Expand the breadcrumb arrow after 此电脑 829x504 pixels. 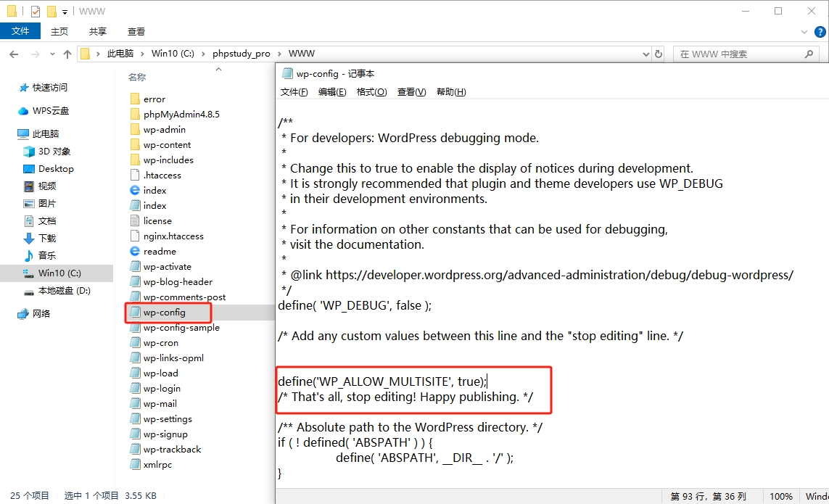[x=143, y=54]
